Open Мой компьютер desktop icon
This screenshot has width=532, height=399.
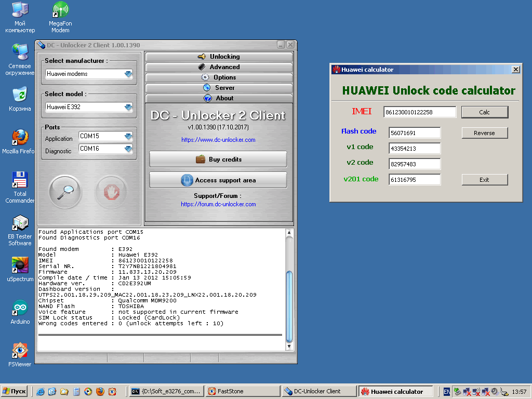tap(20, 17)
